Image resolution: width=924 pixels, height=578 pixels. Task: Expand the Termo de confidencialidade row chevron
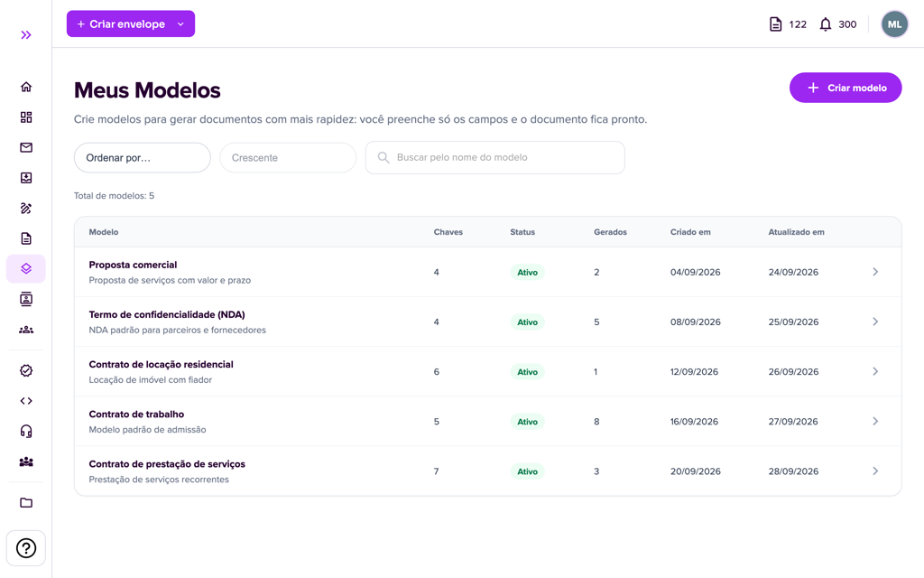click(x=875, y=322)
